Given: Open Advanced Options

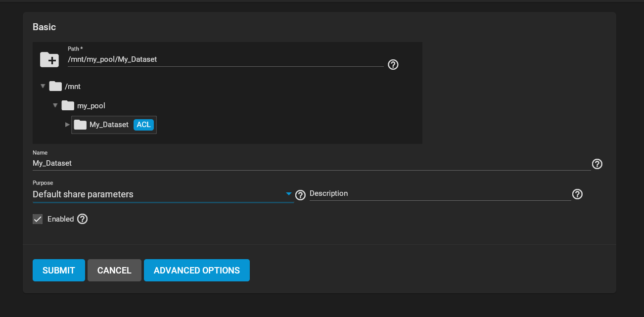Looking at the screenshot, I should [x=197, y=271].
